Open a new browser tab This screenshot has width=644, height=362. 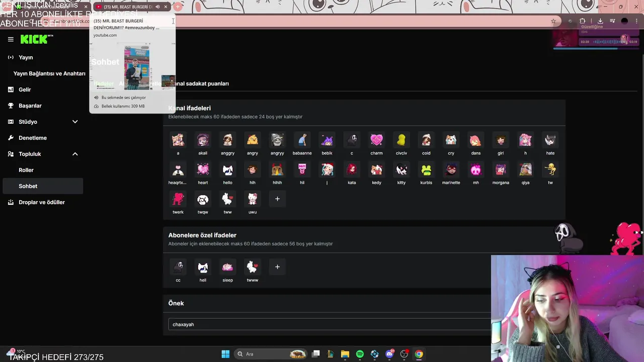(178, 7)
